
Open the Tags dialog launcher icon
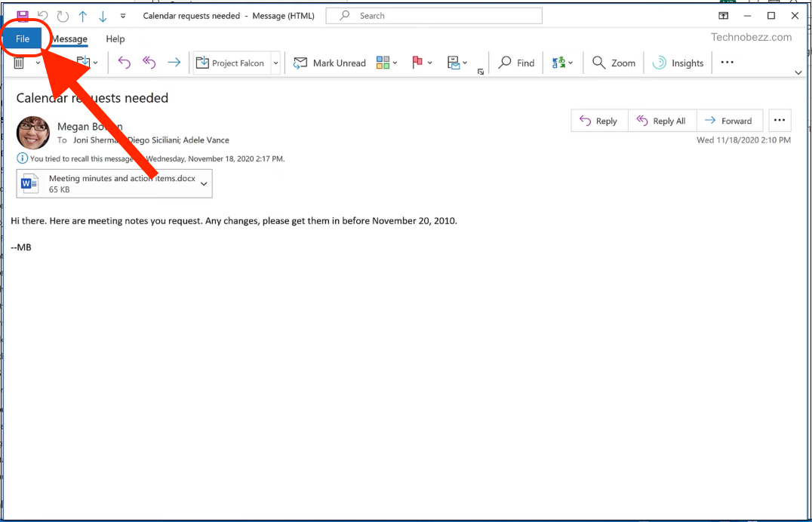pyautogui.click(x=481, y=72)
